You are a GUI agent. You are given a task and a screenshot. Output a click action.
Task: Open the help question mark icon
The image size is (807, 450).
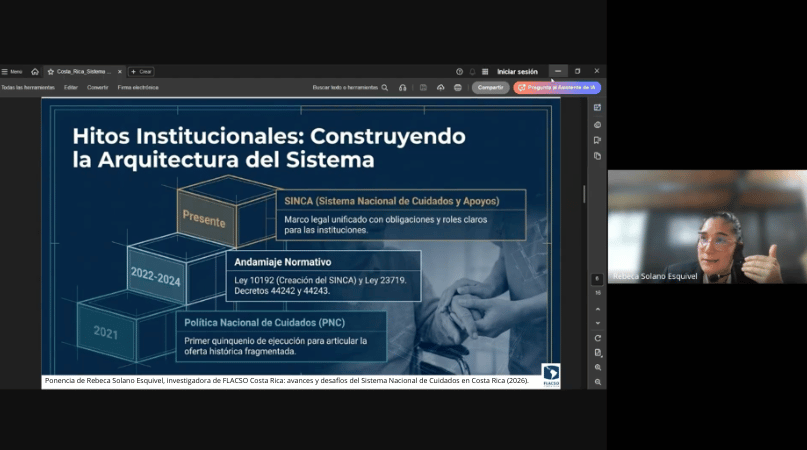[x=460, y=72]
